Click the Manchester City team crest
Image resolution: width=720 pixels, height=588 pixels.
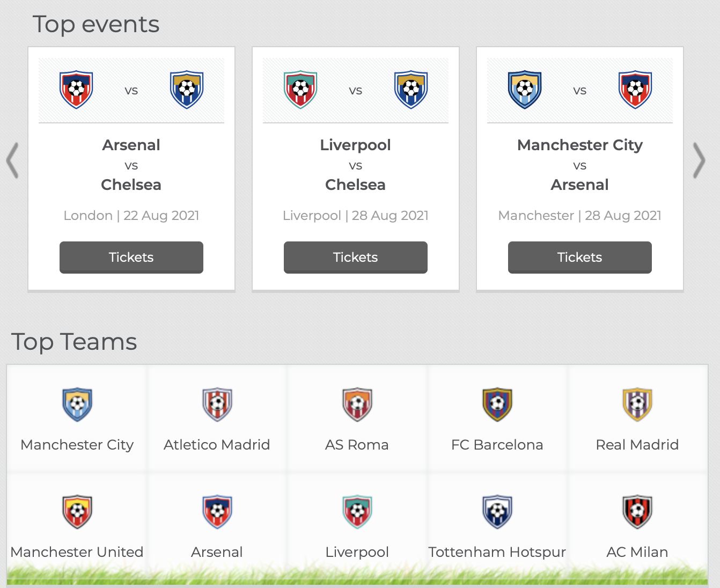point(77,405)
